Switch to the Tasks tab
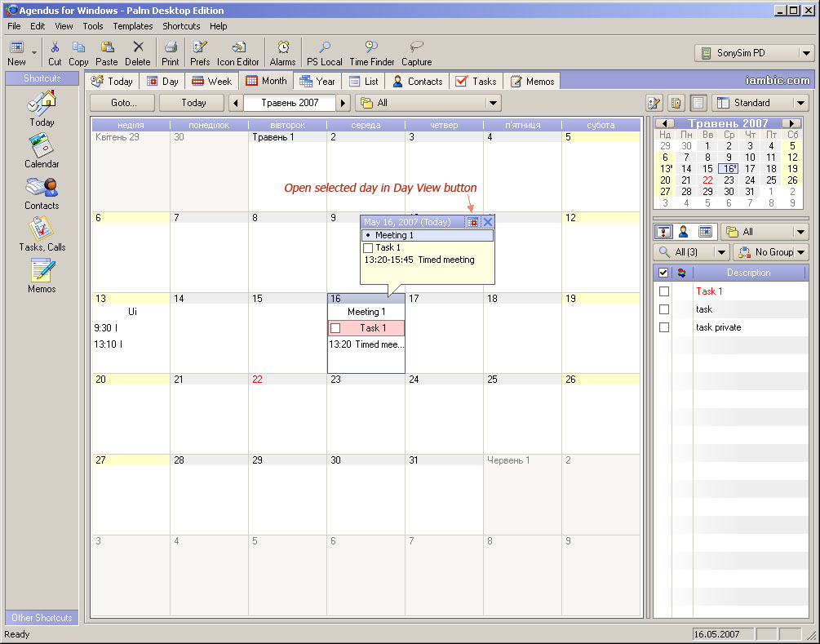Screen dimensions: 820x644 click(476, 82)
